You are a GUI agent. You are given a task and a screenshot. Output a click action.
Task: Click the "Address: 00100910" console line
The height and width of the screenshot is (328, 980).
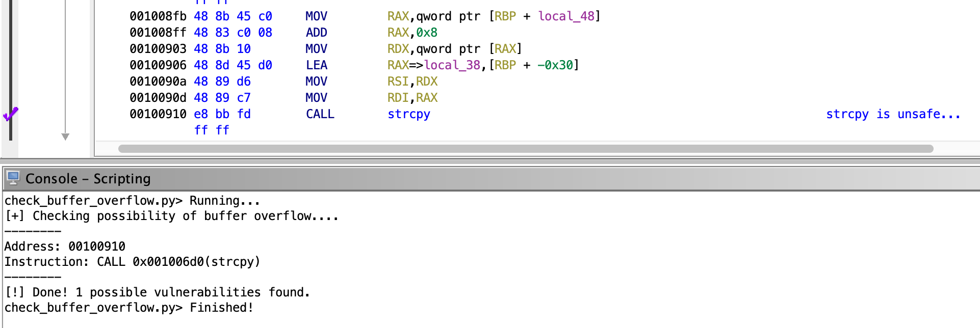point(65,247)
